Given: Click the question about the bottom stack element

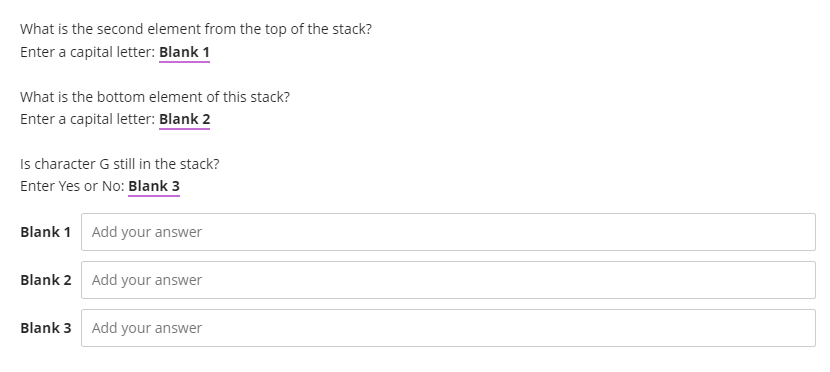Looking at the screenshot, I should (x=155, y=97).
